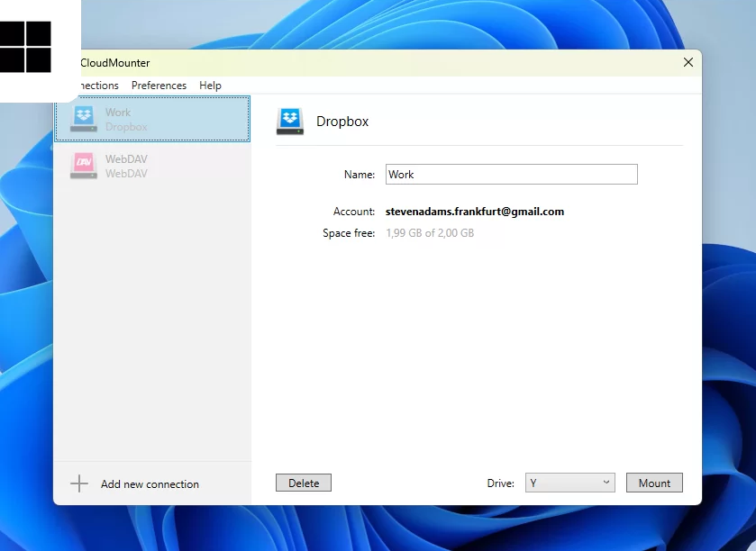Close the CloudMounter window

(688, 62)
